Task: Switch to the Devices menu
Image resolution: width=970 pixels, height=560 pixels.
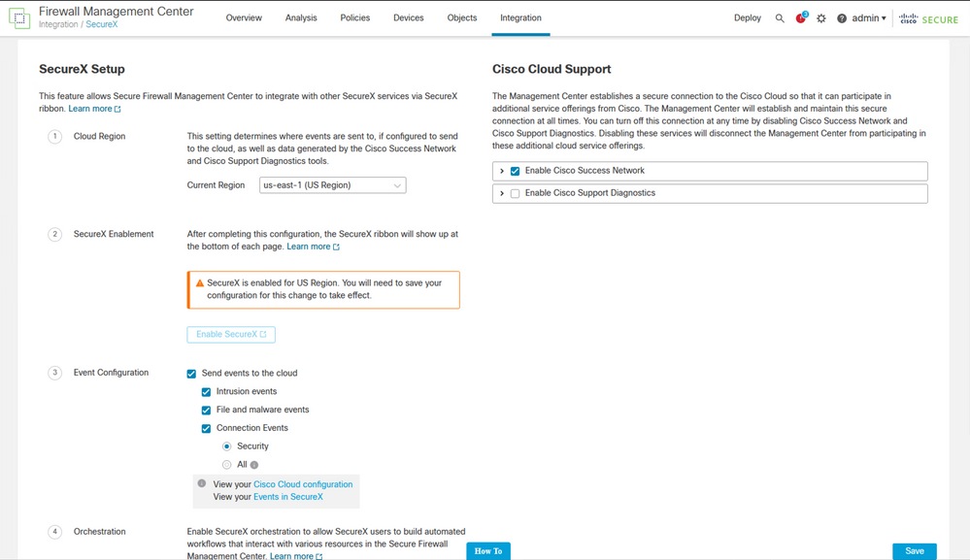Action: click(x=408, y=18)
